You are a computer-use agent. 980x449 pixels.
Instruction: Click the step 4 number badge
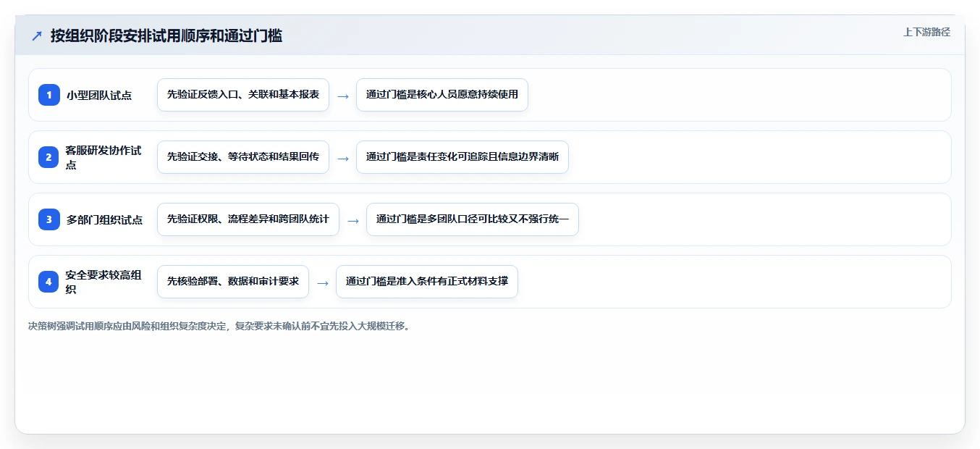[49, 282]
